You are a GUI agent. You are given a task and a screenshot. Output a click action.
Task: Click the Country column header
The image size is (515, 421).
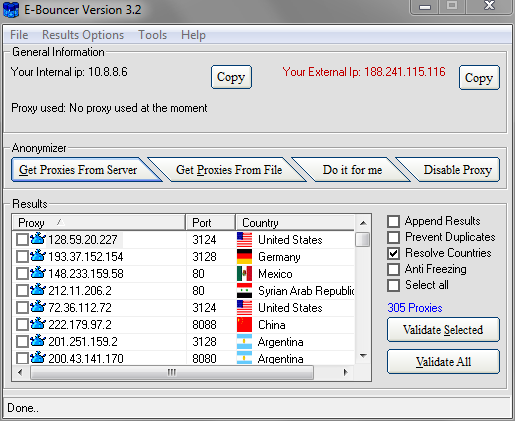295,222
